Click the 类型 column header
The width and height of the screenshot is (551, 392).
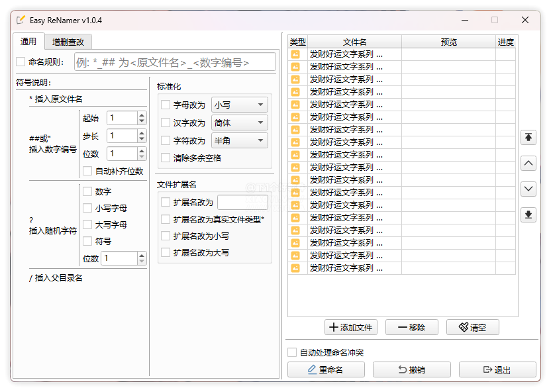[x=297, y=42]
